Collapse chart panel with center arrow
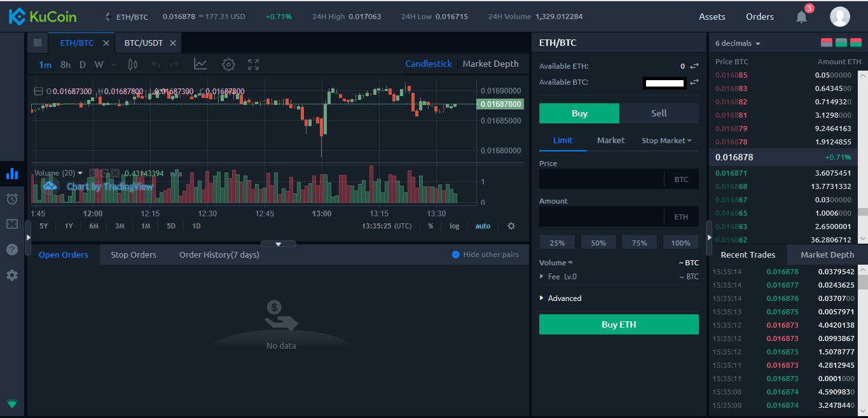This screenshot has height=418, width=868. [x=278, y=244]
